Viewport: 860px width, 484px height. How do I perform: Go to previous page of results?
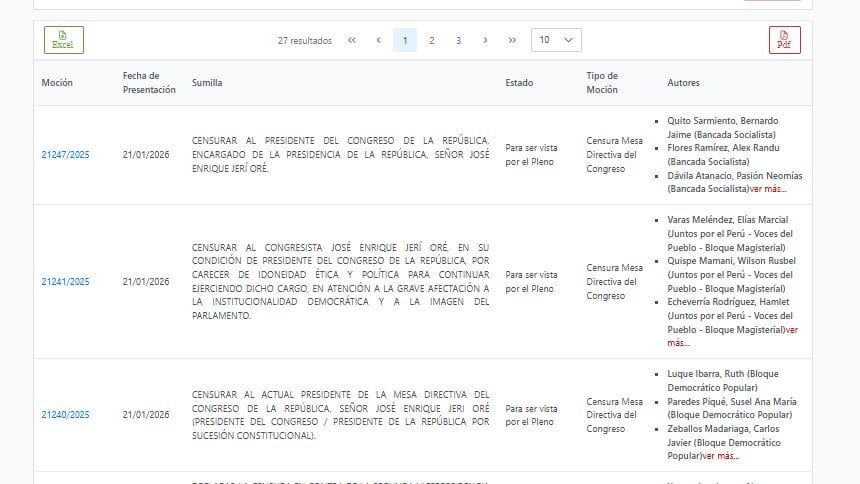[x=378, y=40]
